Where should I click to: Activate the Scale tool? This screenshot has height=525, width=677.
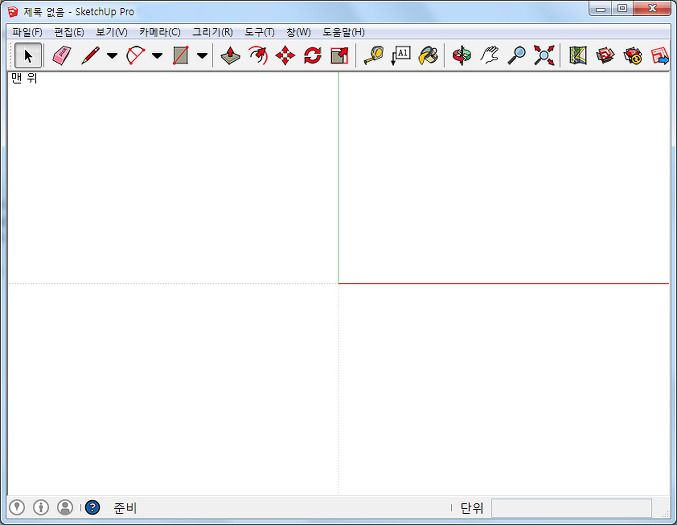(339, 56)
